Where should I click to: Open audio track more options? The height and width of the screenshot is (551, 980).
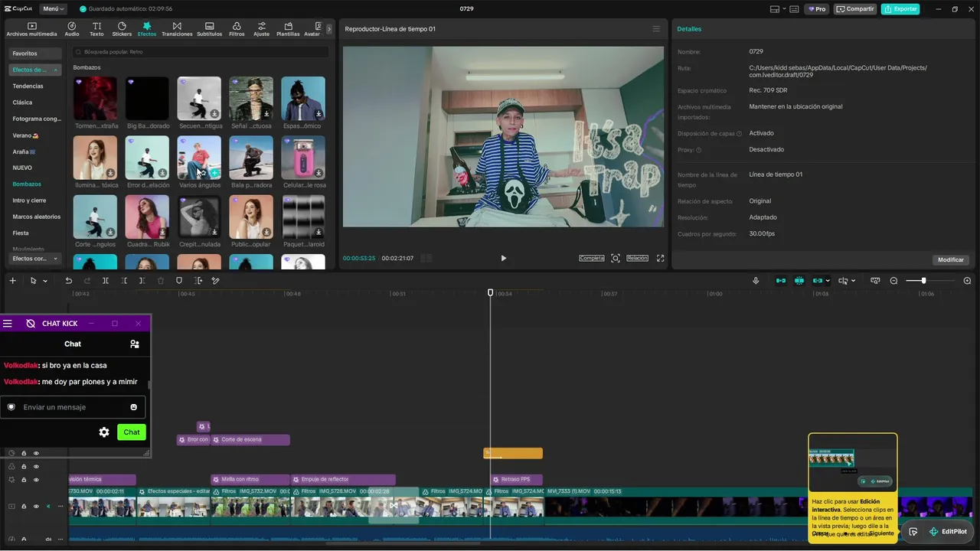[60, 539]
